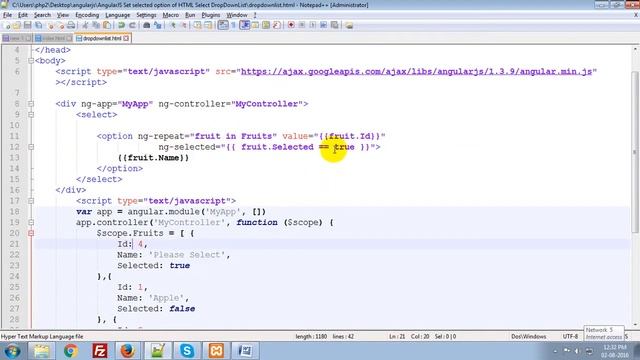Click the Paste clipboard icon
Image resolution: width=640 pixels, height=360 pixels.
(x=107, y=25)
